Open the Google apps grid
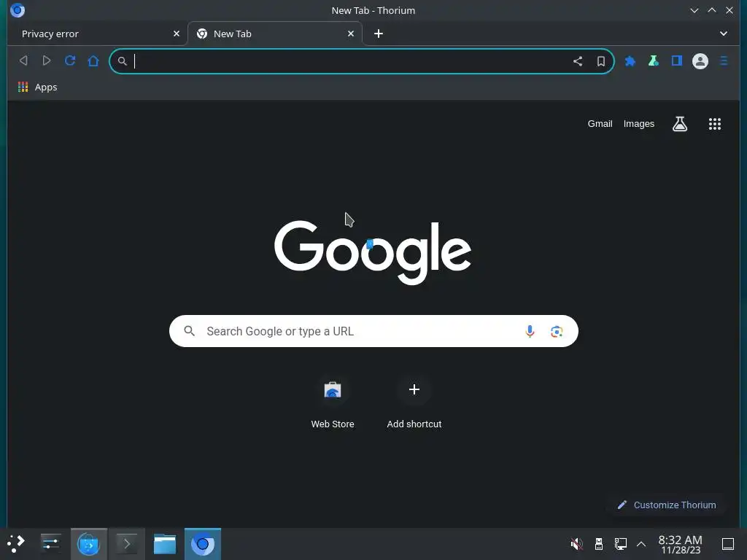This screenshot has width=747, height=560. [715, 124]
